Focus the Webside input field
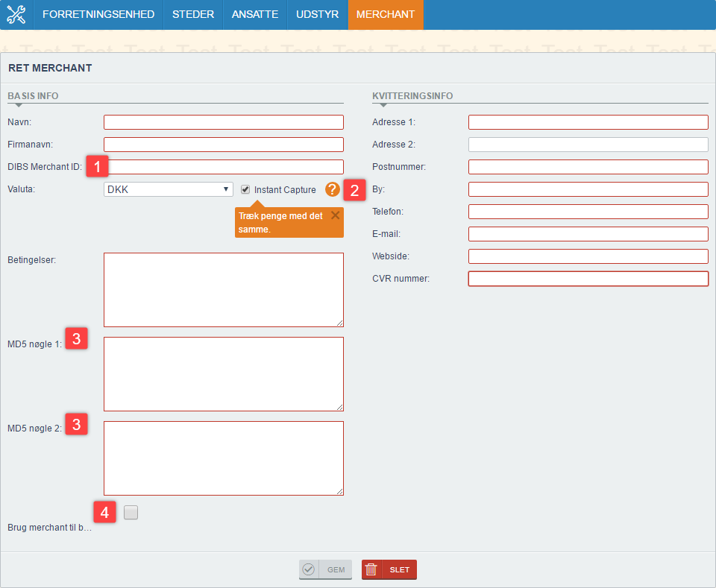The image size is (716, 588). click(588, 256)
